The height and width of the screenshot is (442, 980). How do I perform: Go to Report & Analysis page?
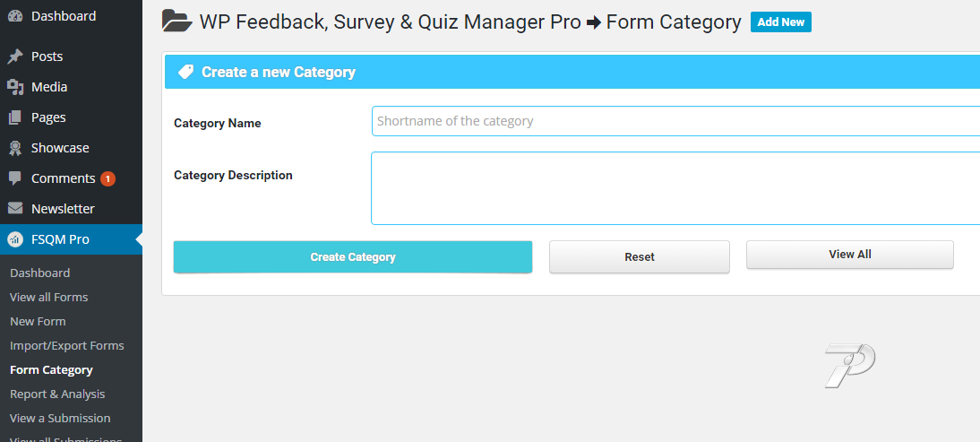coord(57,394)
